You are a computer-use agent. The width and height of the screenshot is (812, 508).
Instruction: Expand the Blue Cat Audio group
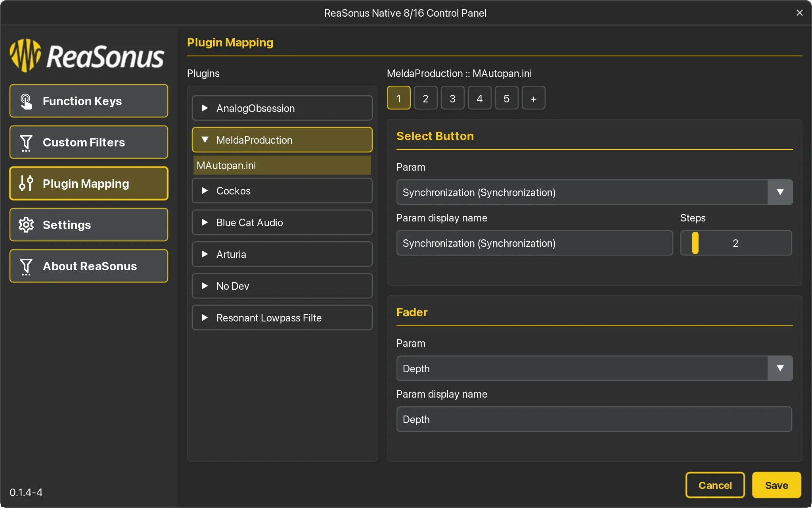(205, 222)
